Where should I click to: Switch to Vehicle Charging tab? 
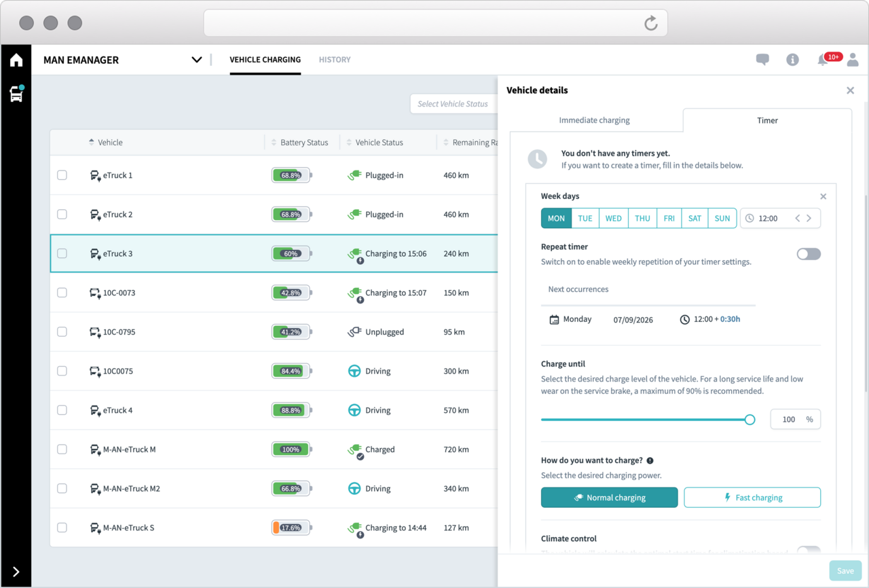point(265,60)
